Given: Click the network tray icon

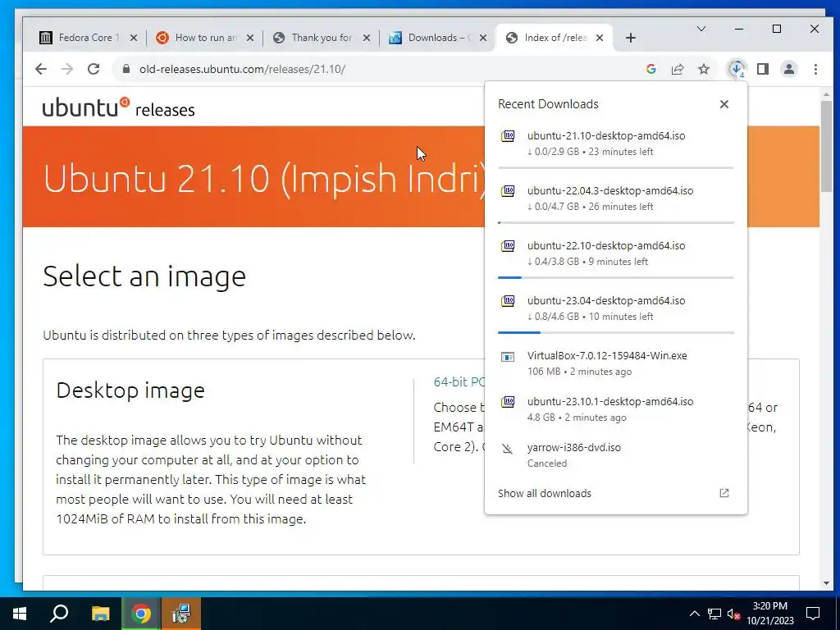Looking at the screenshot, I should pos(714,614).
